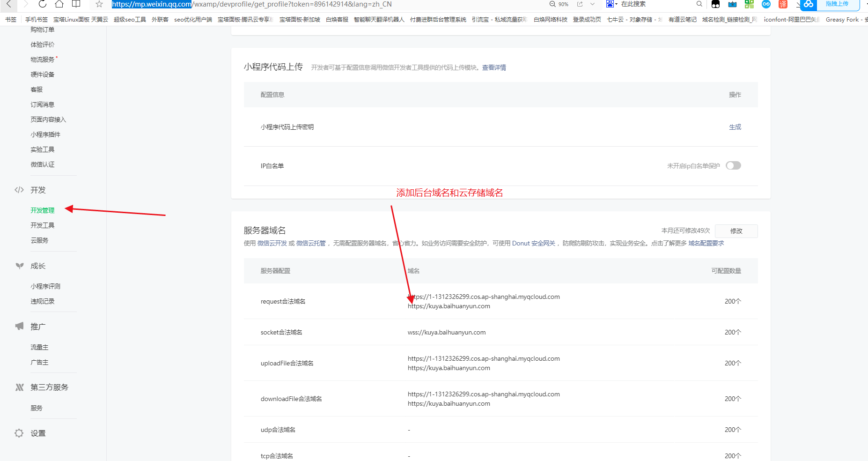Open 开发工具 in sidebar

[43, 225]
